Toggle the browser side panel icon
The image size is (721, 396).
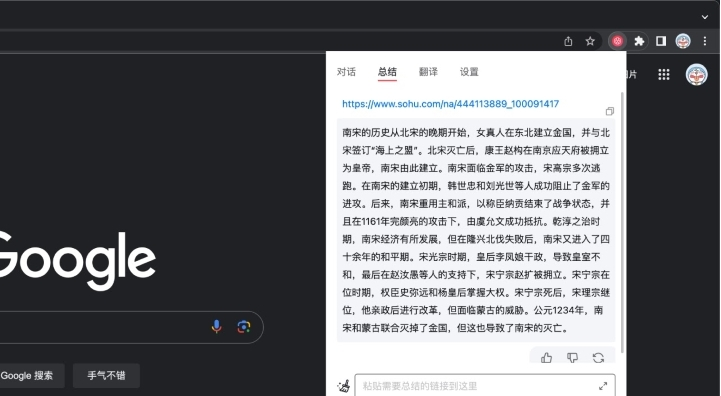661,41
